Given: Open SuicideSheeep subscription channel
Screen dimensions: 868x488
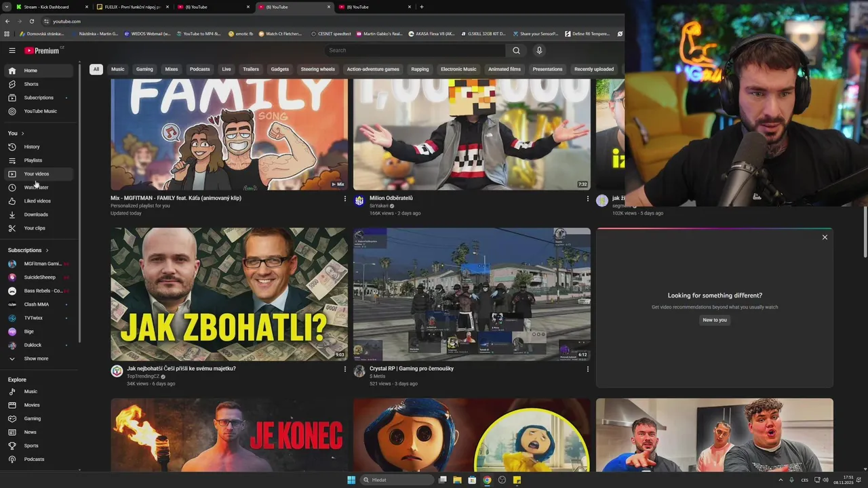Looking at the screenshot, I should pyautogui.click(x=39, y=277).
